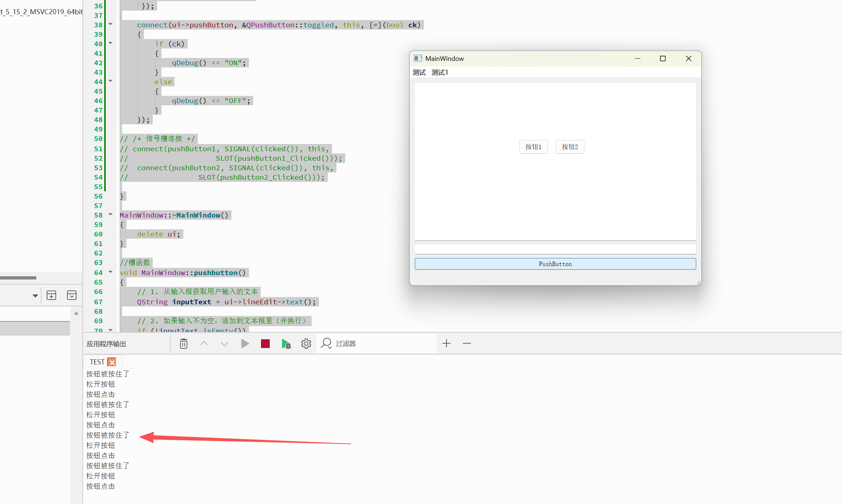Clear the application output with trash icon
This screenshot has height=504, width=842.
pyautogui.click(x=184, y=344)
